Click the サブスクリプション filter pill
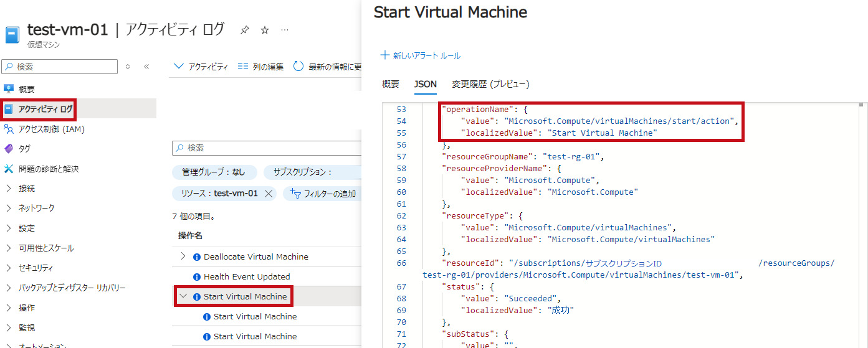Image resolution: width=868 pixels, height=348 pixels. pos(313,172)
